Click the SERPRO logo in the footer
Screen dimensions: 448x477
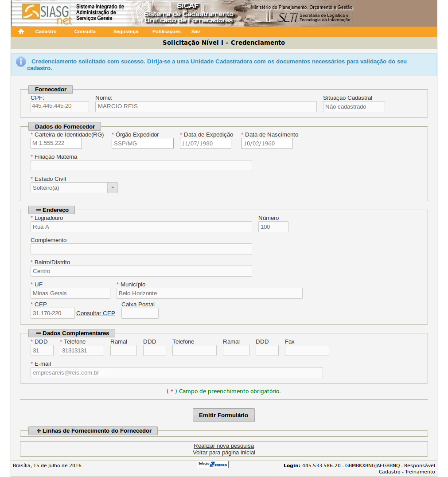point(213,464)
